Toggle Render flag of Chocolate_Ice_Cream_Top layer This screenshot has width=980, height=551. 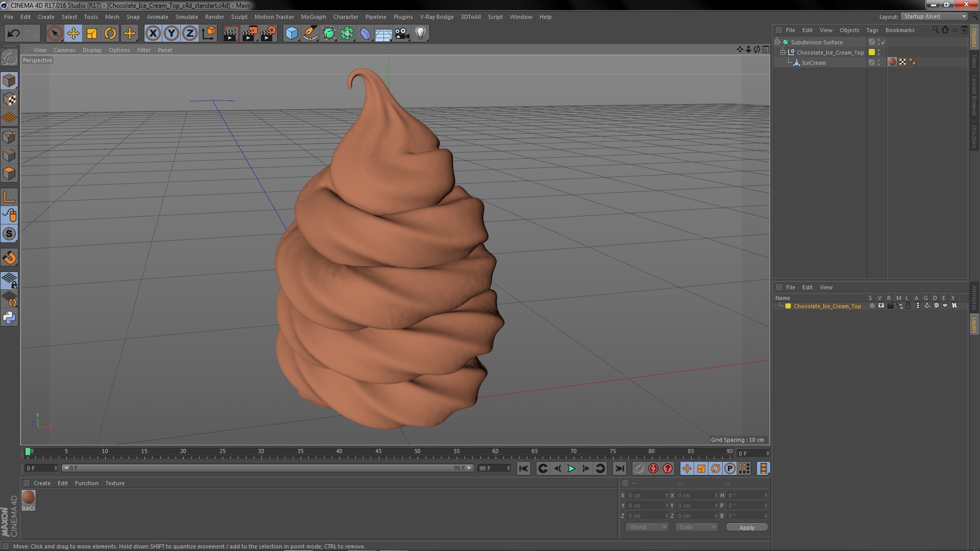pos(890,306)
